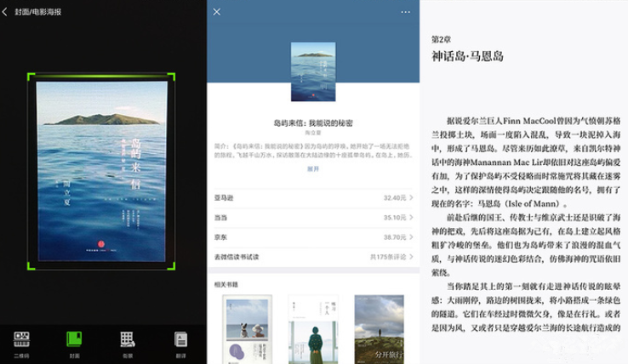Open the related book 分开旅行
Viewport: 628px width, 364px height.
pos(380,329)
